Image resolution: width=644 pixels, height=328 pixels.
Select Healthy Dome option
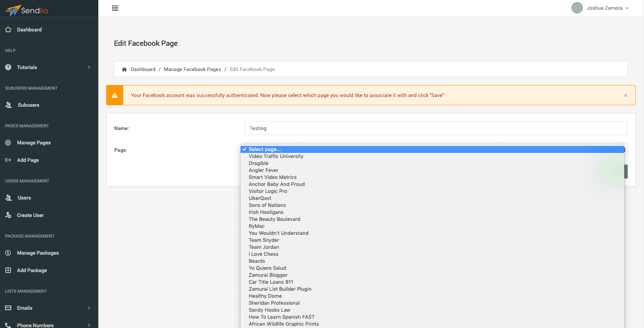click(432, 296)
